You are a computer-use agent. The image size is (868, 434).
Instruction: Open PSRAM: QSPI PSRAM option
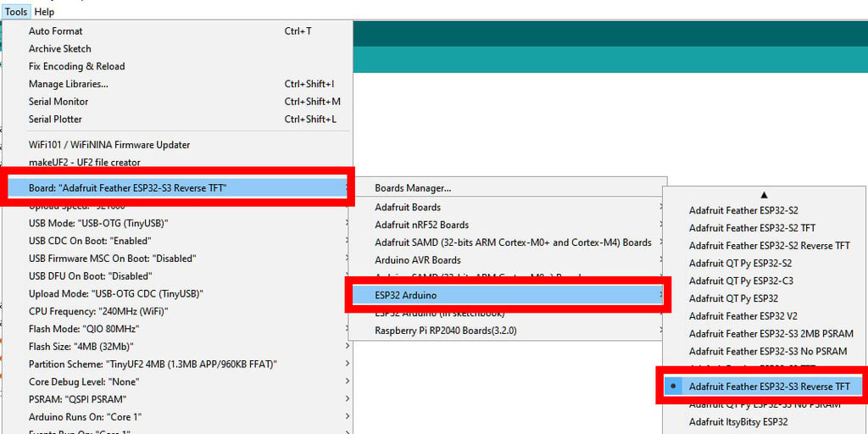[x=177, y=399]
